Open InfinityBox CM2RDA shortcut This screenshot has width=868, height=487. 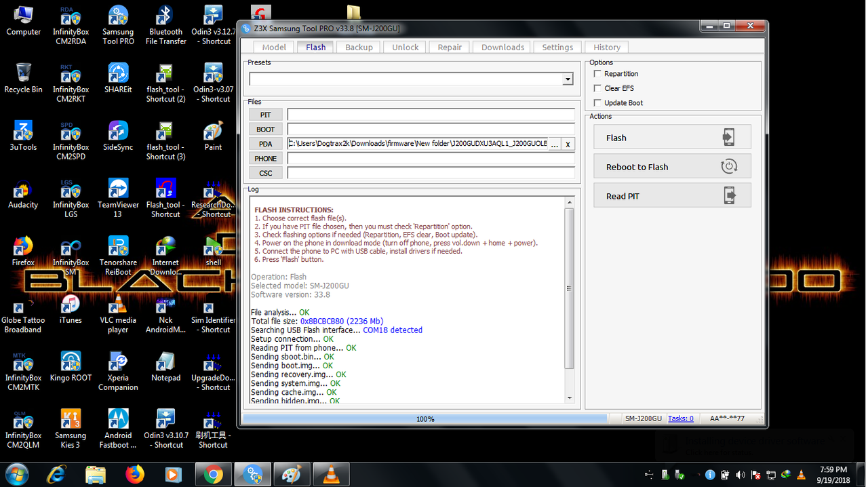pyautogui.click(x=71, y=25)
